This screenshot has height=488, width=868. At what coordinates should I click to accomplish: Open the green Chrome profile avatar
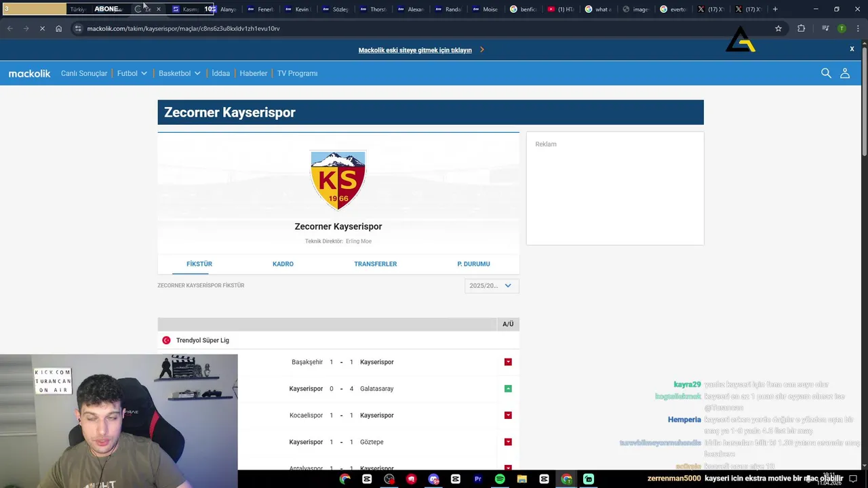point(842,28)
